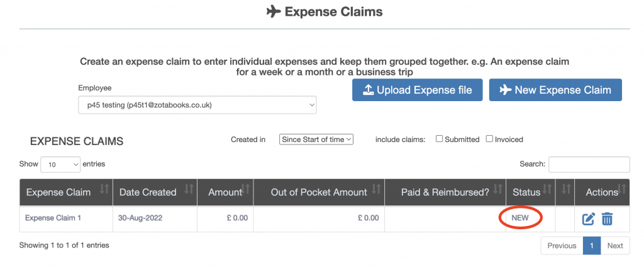Click the New Expense Claim button
This screenshot has width=644, height=267.
(x=555, y=90)
